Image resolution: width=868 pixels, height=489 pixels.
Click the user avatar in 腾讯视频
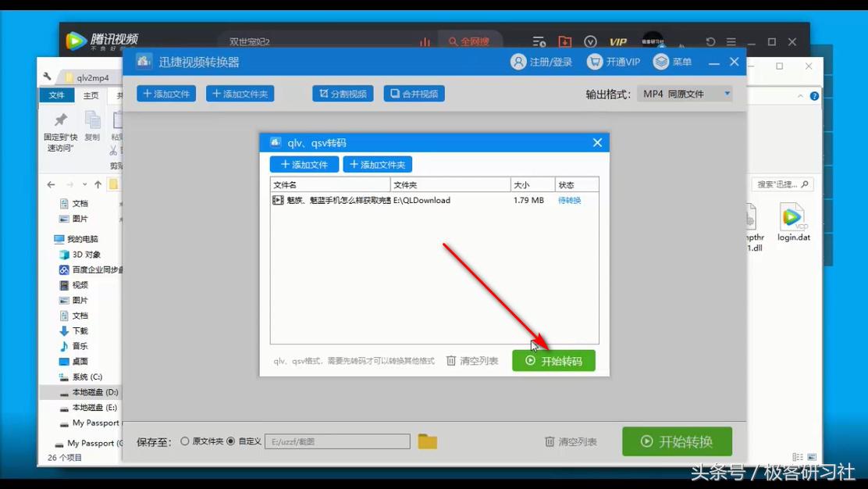pos(653,41)
